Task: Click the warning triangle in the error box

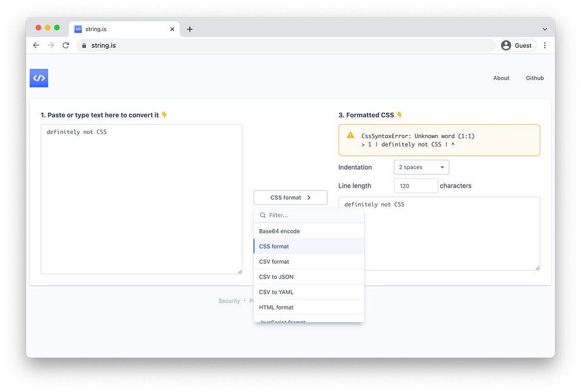Action: (350, 135)
